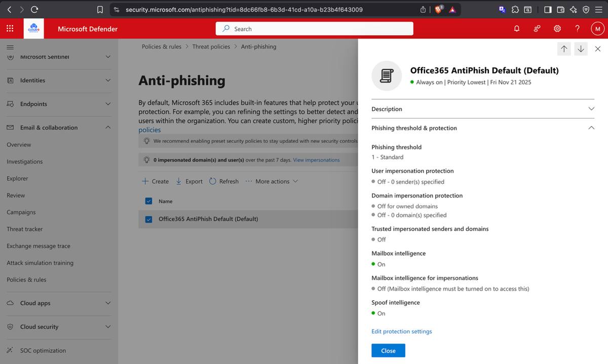The width and height of the screenshot is (608, 364).
Task: Open Policies & rules in sidebar
Action: [26, 279]
